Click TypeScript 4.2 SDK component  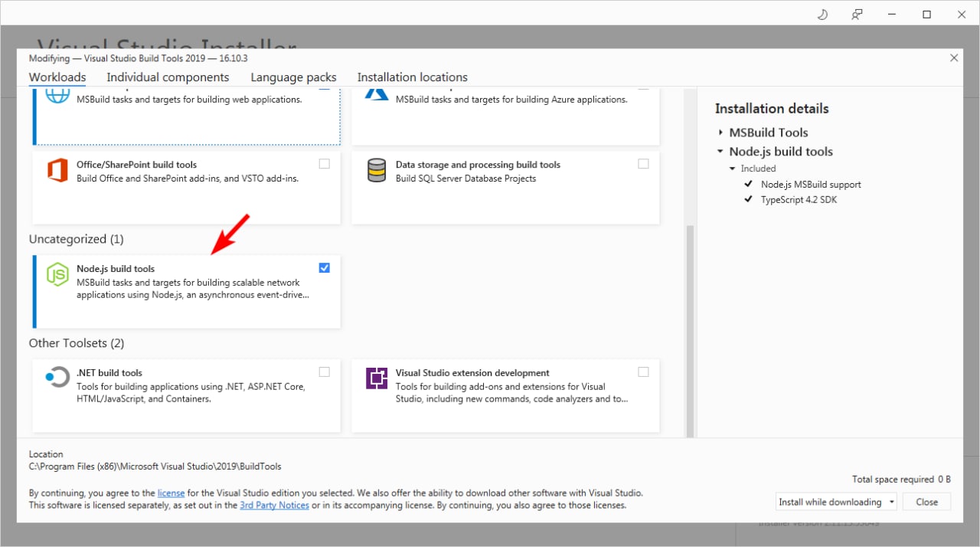point(799,200)
